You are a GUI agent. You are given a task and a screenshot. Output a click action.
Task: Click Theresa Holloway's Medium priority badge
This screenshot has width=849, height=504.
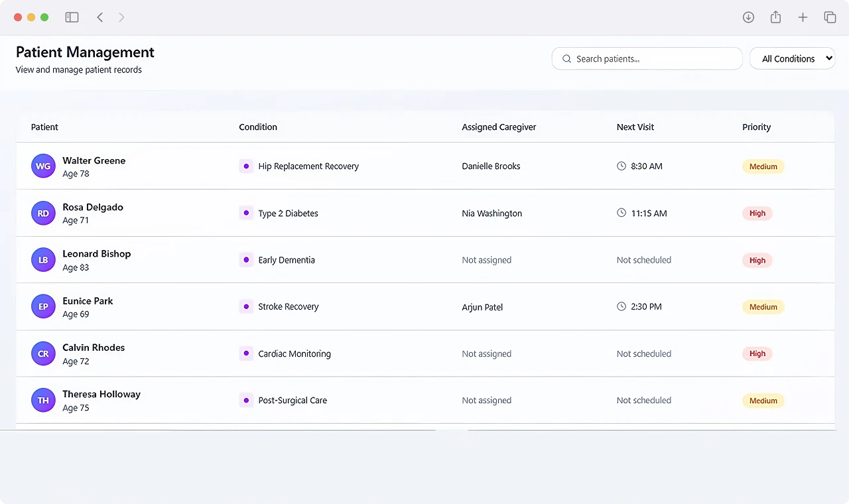[x=763, y=401]
